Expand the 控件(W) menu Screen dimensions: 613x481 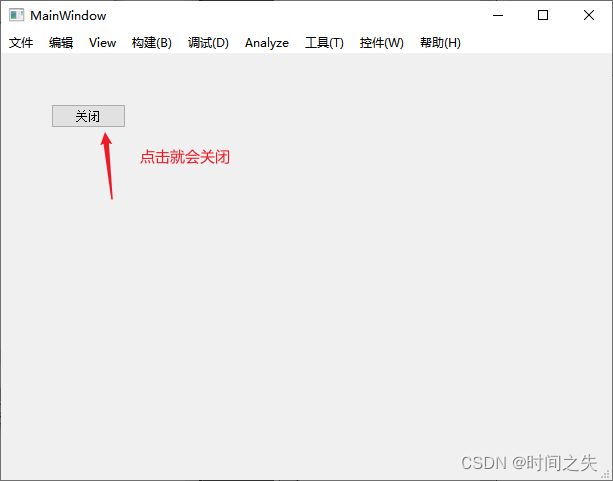[x=381, y=43]
